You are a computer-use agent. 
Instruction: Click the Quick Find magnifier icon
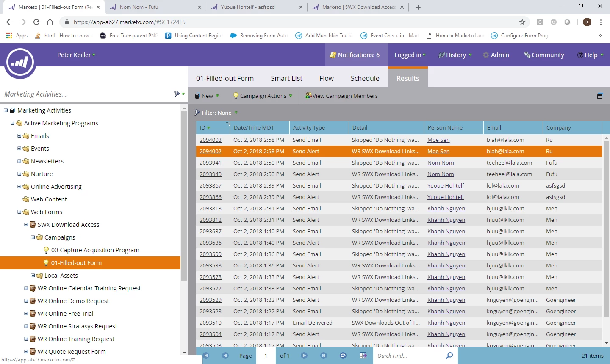tap(449, 356)
